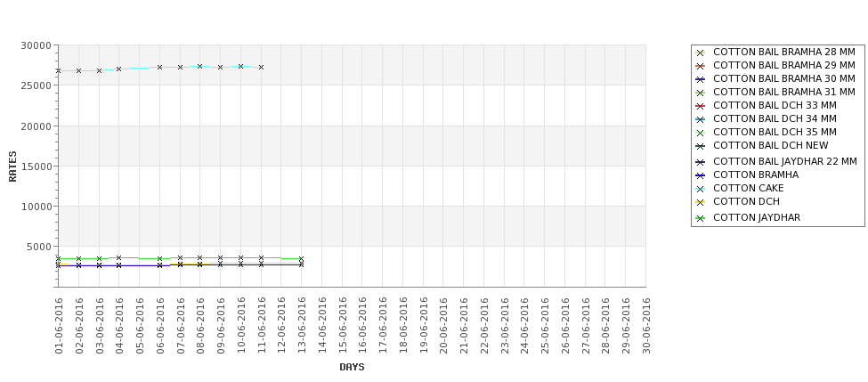
Task: Click the red DCH 33 MM legend marker
Action: [x=701, y=106]
